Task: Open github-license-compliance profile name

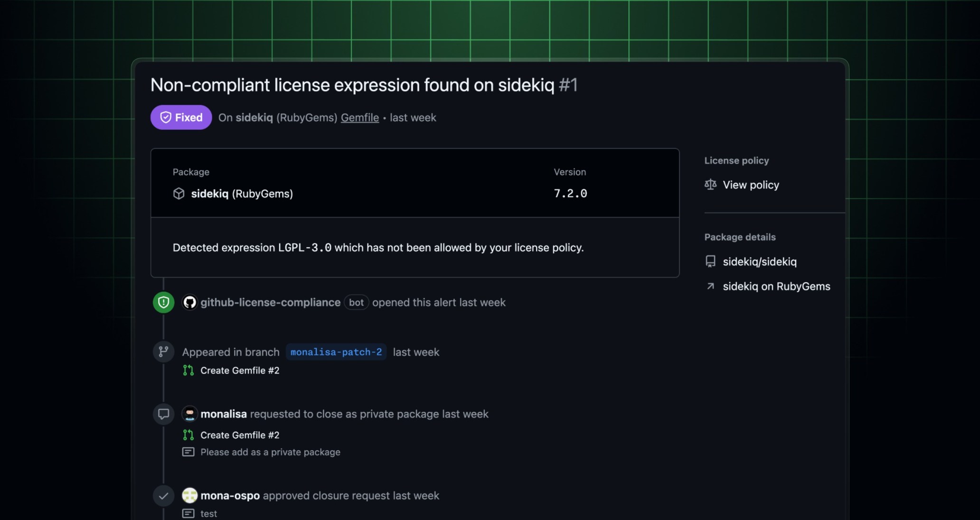Action: [x=270, y=302]
